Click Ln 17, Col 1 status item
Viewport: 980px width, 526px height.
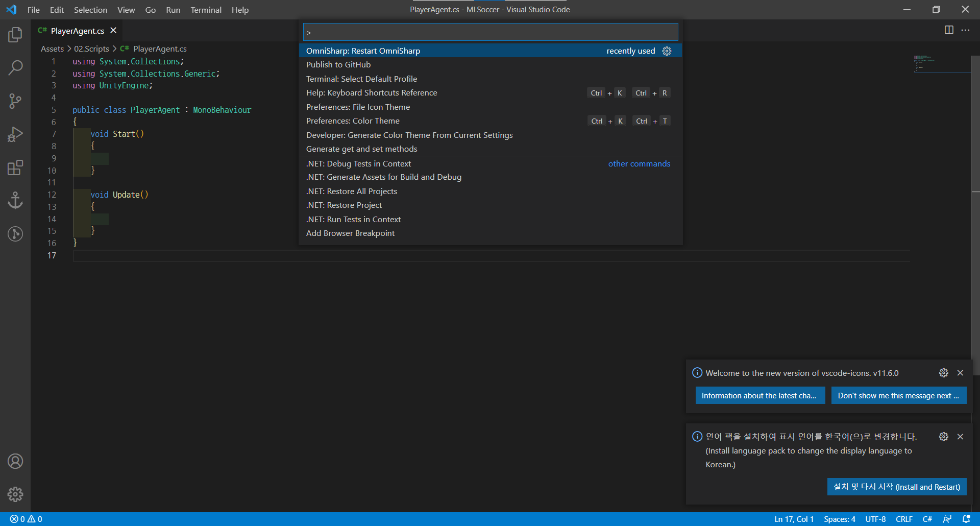click(794, 519)
